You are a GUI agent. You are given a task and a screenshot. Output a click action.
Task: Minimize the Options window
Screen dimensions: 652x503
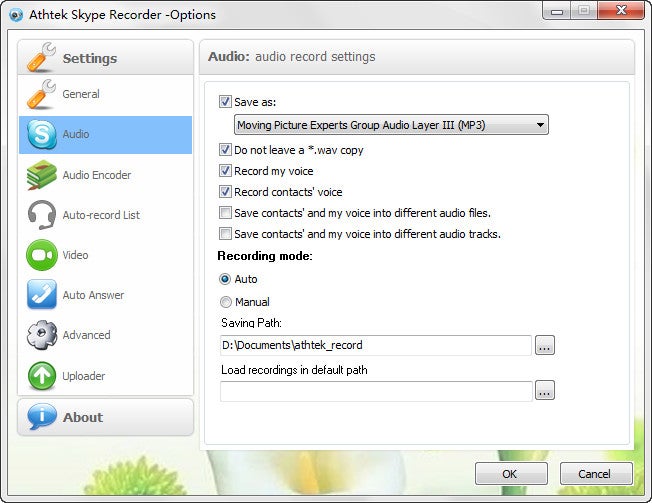pyautogui.click(x=557, y=11)
